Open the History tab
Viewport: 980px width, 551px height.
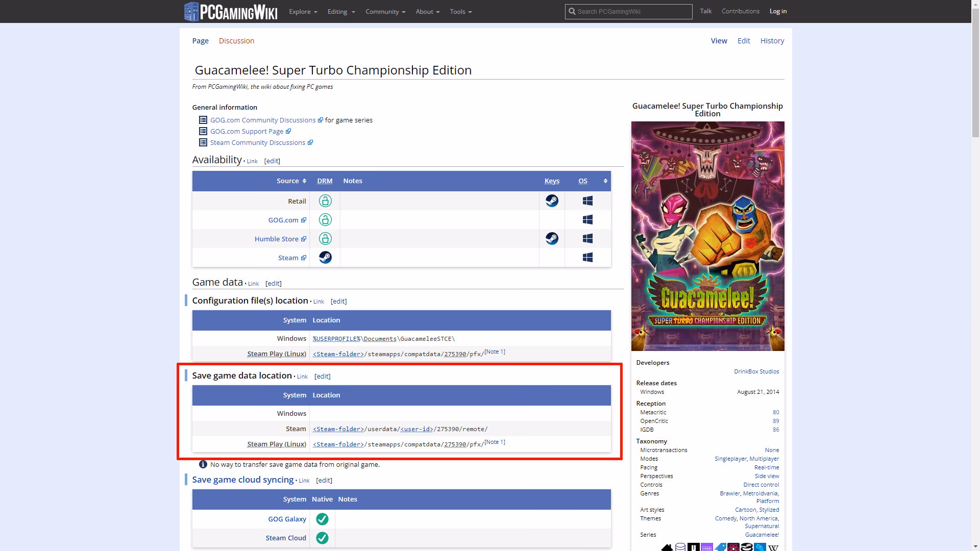[772, 41]
